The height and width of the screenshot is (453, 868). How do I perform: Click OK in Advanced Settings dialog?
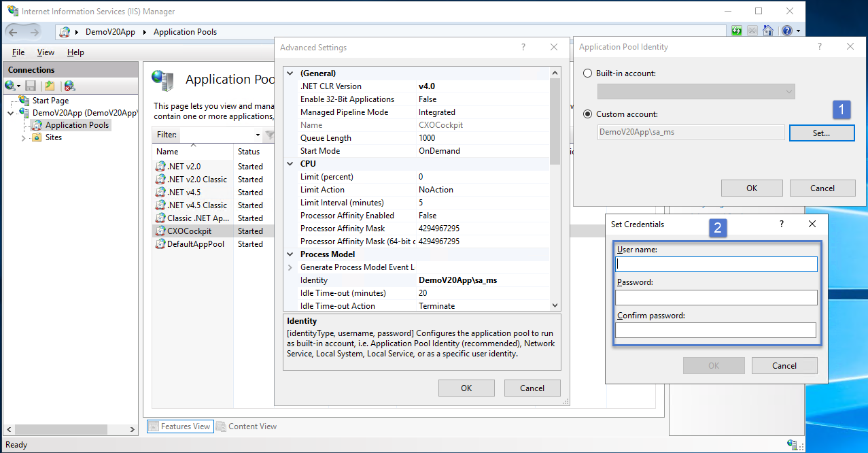coord(466,388)
